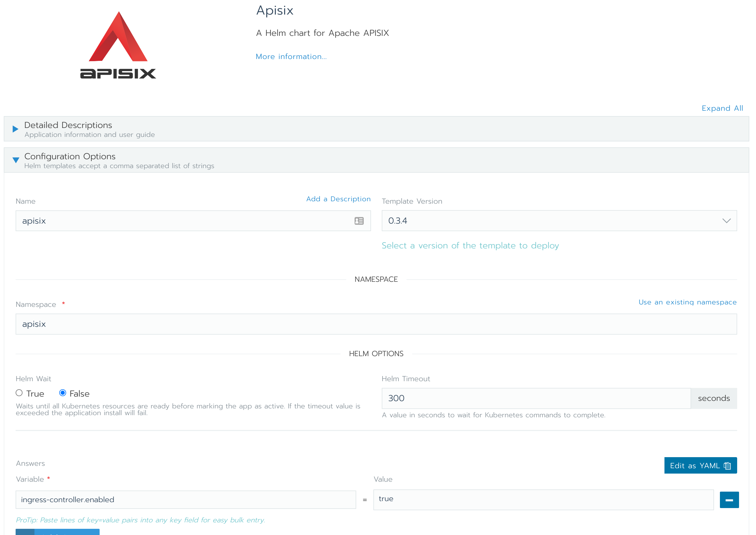Image resolution: width=756 pixels, height=535 pixels.
Task: Click the Variable key input field
Action: (186, 500)
